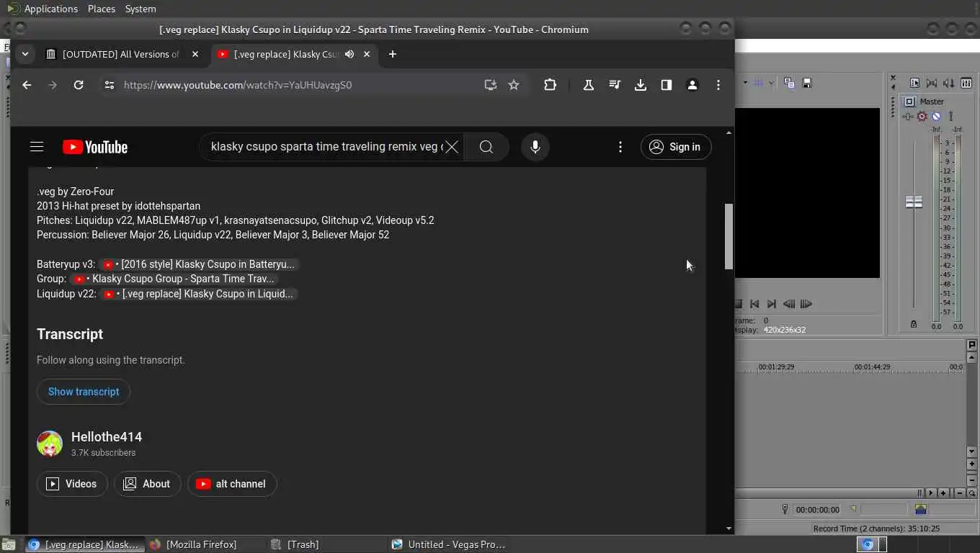This screenshot has height=553, width=980.
Task: Go back in Chromium
Action: coord(27,85)
